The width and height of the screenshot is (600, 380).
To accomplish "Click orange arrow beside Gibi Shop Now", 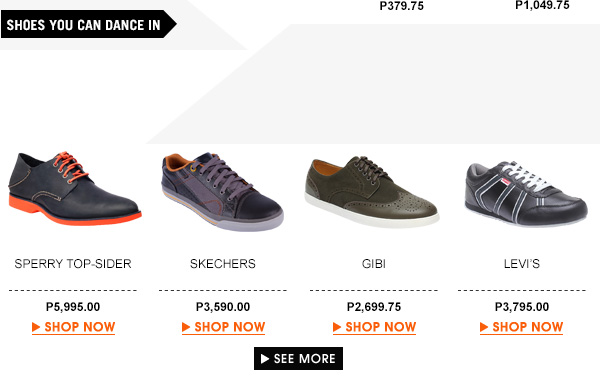I will click(337, 327).
